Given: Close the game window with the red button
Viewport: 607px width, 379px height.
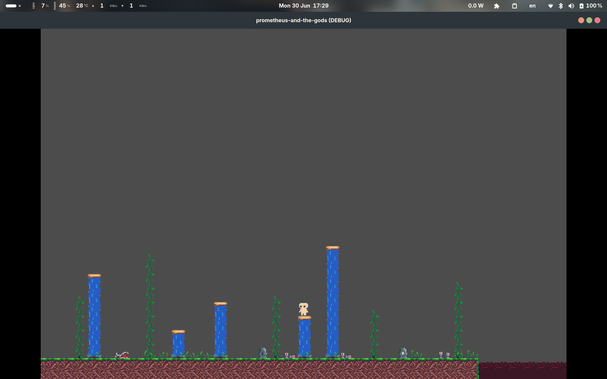Looking at the screenshot, I should pyautogui.click(x=597, y=20).
